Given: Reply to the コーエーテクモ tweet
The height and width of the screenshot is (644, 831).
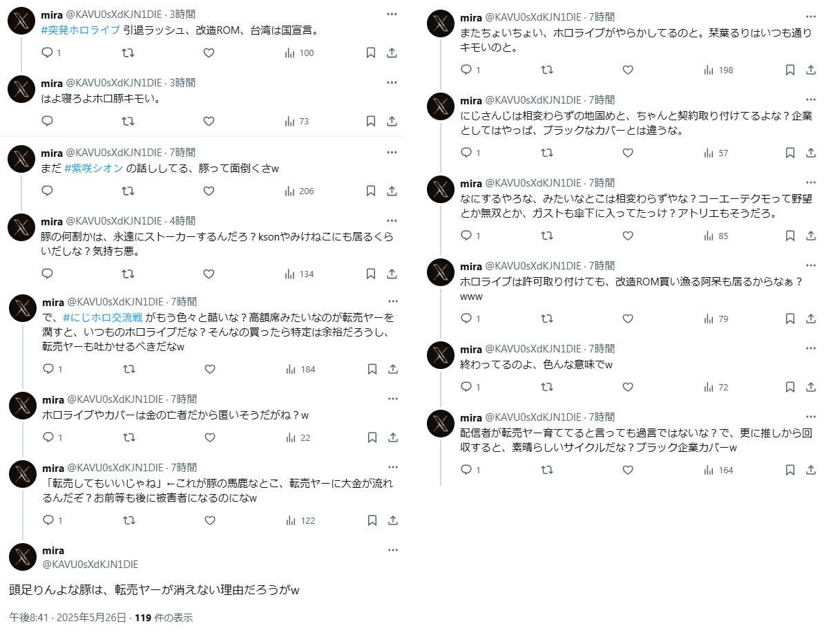Looking at the screenshot, I should [466, 236].
